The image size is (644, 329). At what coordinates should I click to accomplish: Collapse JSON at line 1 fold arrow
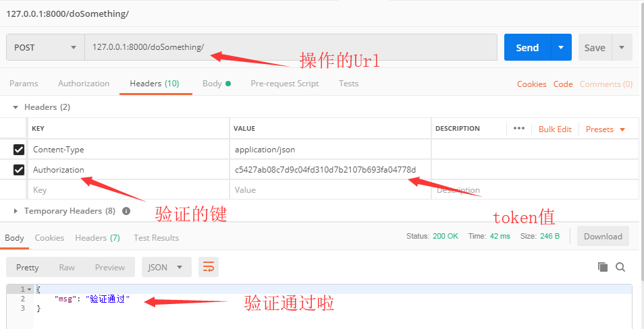(29, 290)
